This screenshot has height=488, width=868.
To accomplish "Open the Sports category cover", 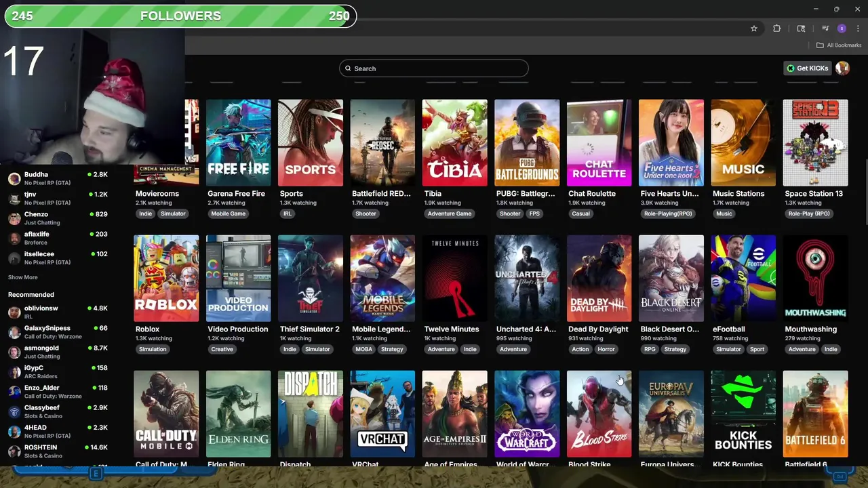I will point(311,142).
